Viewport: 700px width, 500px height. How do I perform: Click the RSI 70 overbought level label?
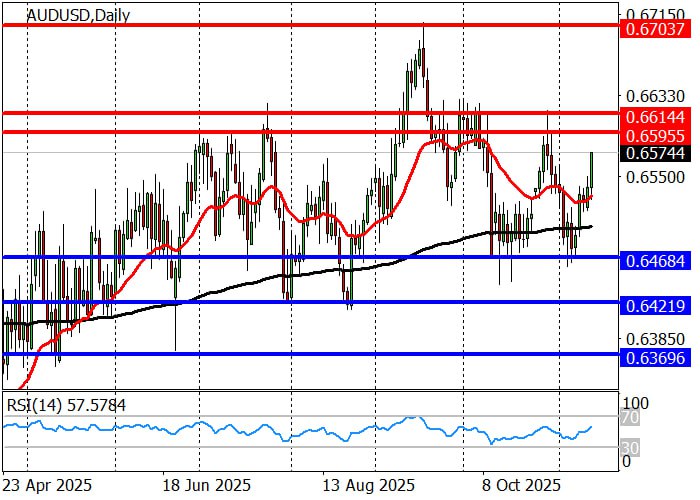coord(629,417)
